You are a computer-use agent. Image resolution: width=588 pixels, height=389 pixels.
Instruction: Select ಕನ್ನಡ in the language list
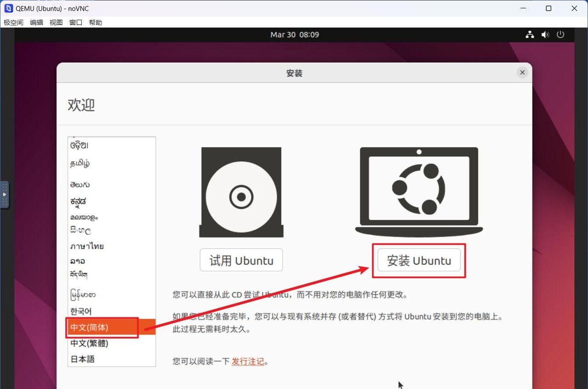click(x=112, y=201)
